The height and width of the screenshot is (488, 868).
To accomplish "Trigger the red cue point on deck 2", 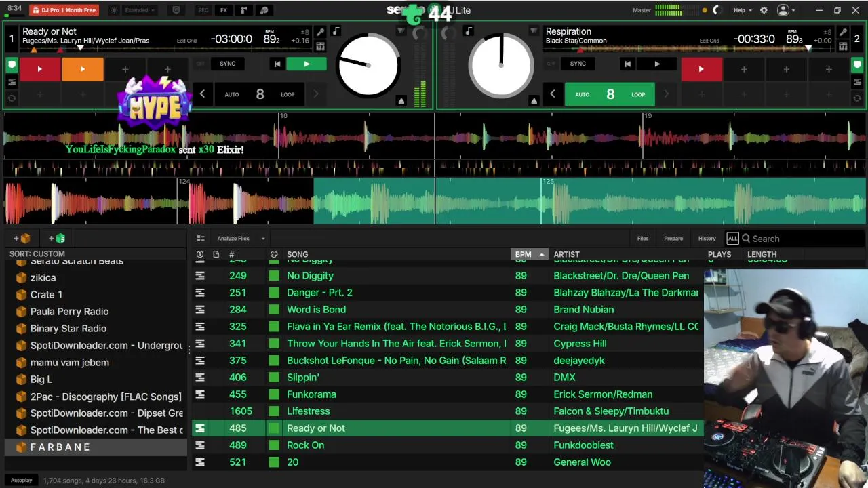I will (701, 69).
